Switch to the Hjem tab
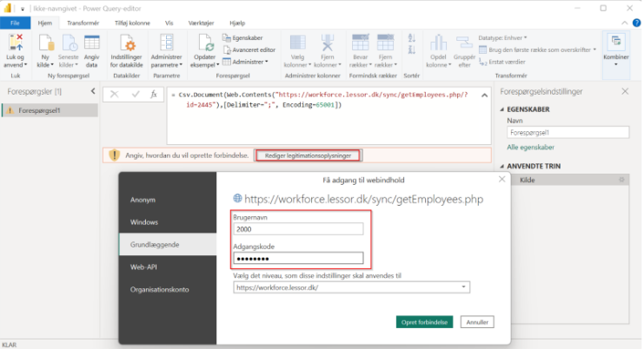The height and width of the screenshot is (349, 644). point(45,23)
